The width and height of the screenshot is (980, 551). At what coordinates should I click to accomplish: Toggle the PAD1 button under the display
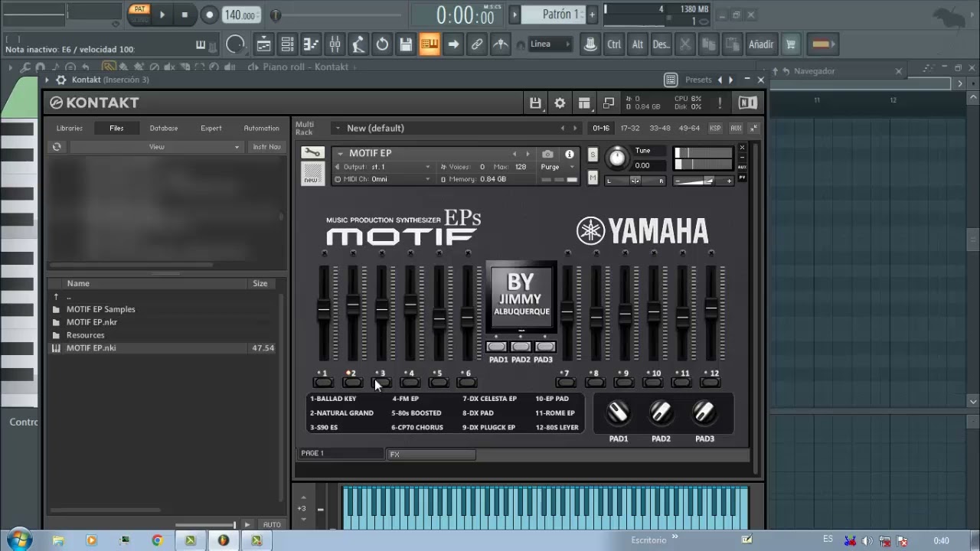(x=498, y=347)
